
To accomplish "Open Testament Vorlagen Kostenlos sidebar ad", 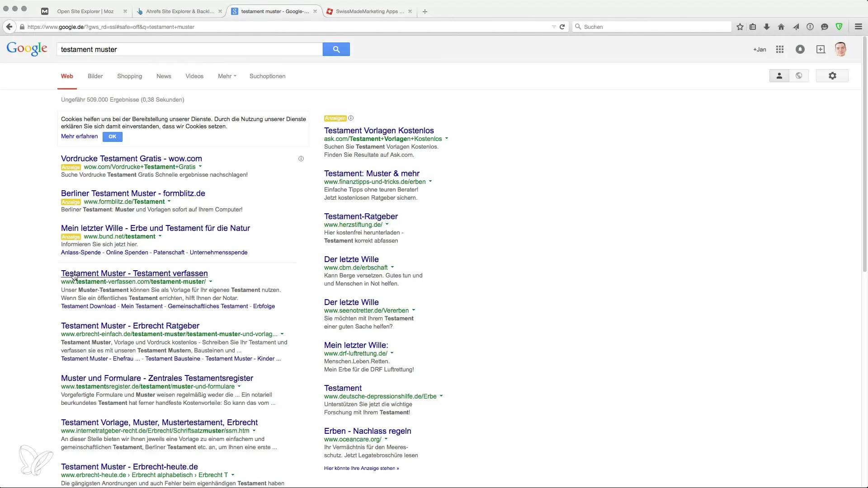I will (x=379, y=131).
